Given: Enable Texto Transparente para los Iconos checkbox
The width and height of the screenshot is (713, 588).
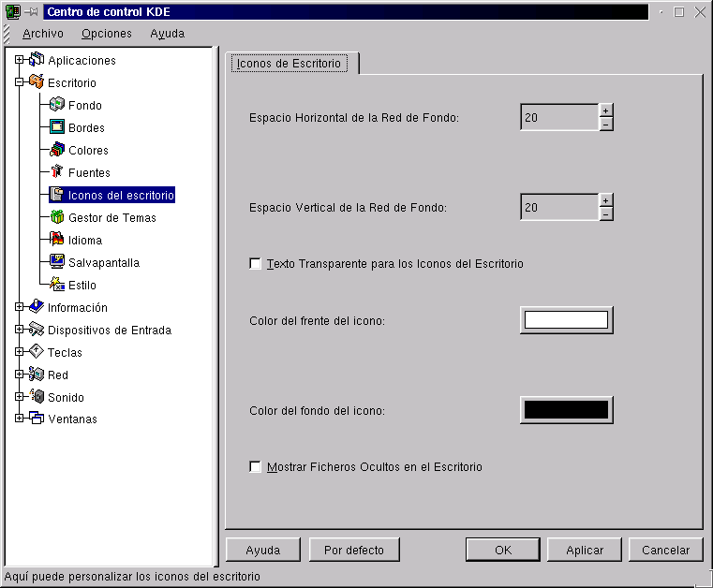Looking at the screenshot, I should click(x=256, y=264).
